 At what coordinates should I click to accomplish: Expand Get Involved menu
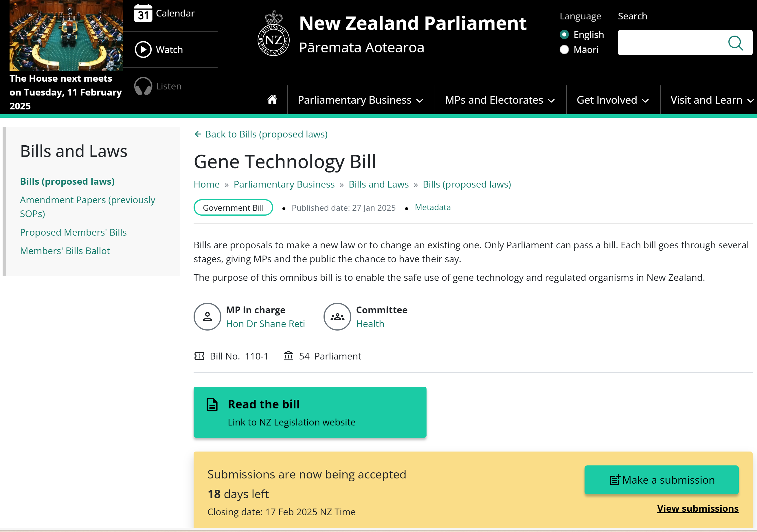(x=613, y=100)
